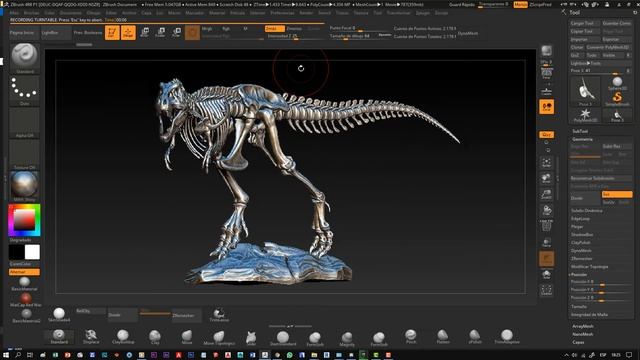
Task: Toggle the Local symmetry button
Action: 547,107
